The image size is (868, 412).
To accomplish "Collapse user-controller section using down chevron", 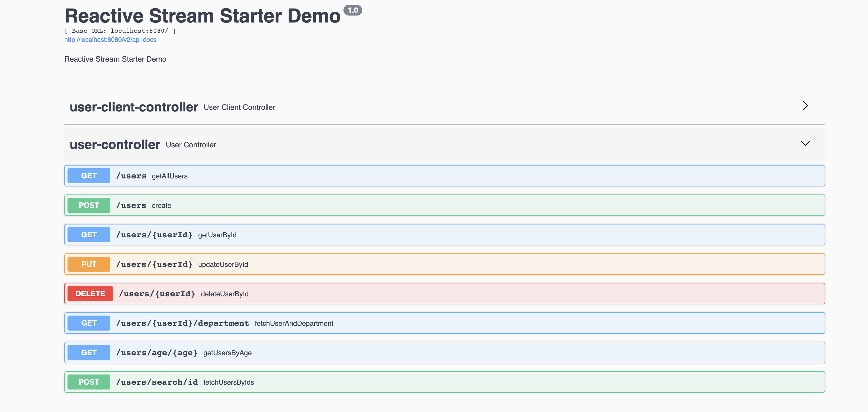I will [805, 144].
